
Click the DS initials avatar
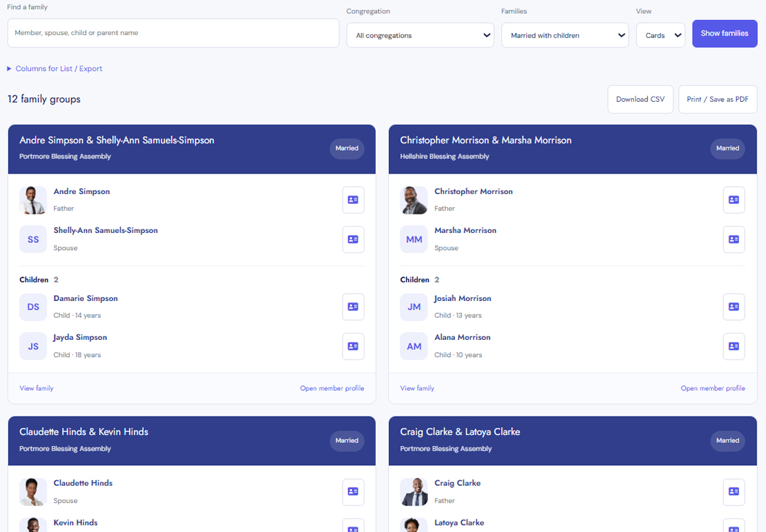(x=33, y=307)
